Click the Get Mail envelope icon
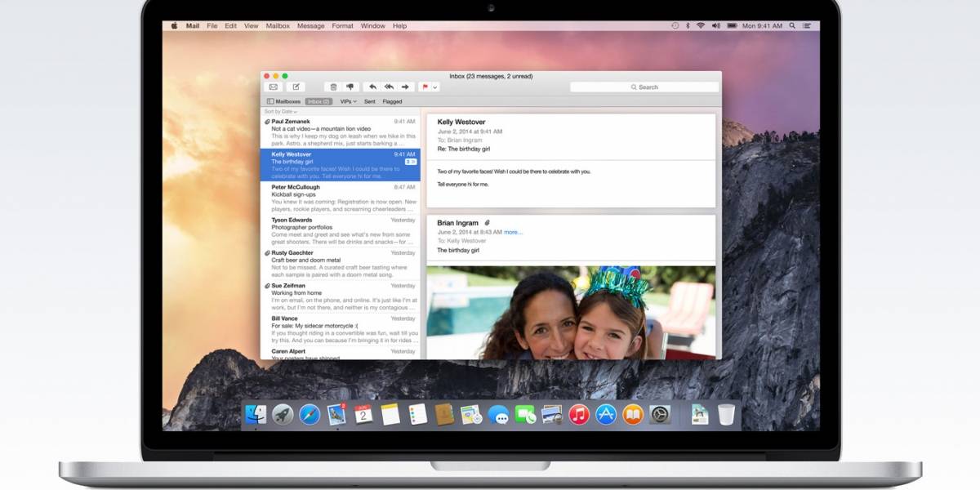980x490 pixels. pos(273,87)
